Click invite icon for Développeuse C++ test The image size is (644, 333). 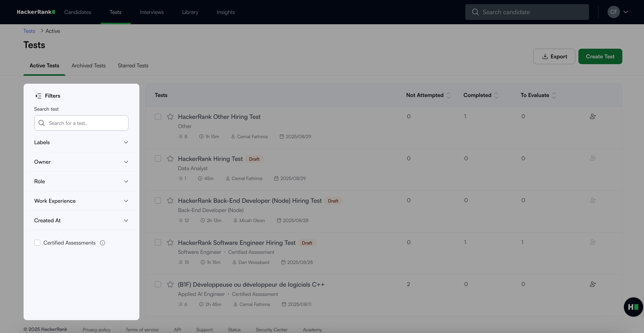(x=593, y=284)
